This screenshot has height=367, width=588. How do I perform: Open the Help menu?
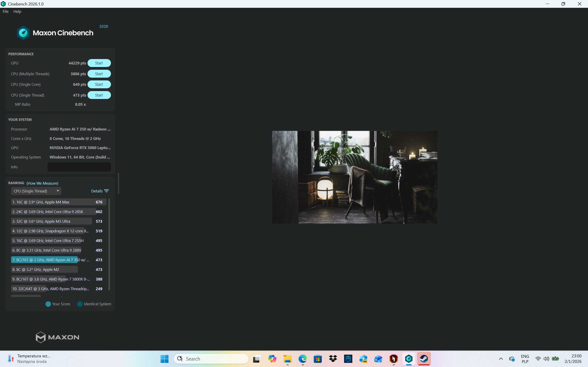(x=17, y=11)
